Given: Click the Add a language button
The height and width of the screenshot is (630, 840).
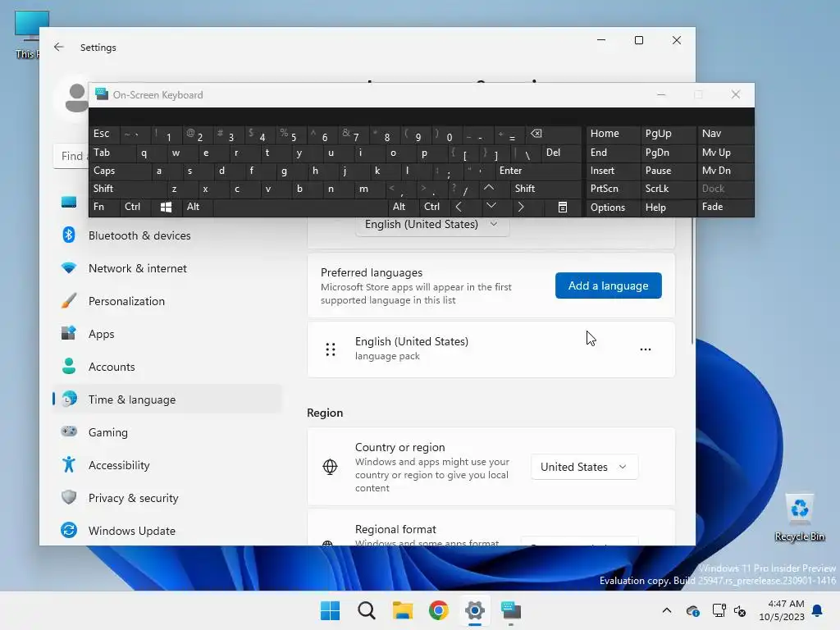Looking at the screenshot, I should [608, 285].
